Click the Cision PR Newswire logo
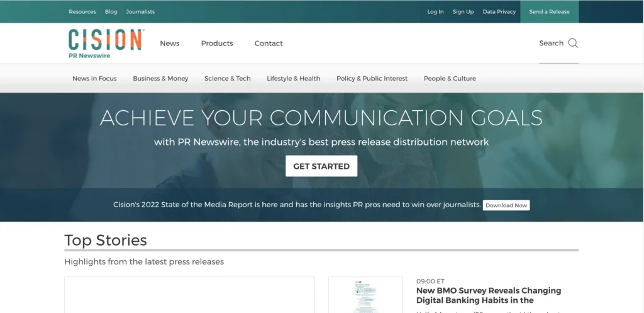 pyautogui.click(x=106, y=43)
